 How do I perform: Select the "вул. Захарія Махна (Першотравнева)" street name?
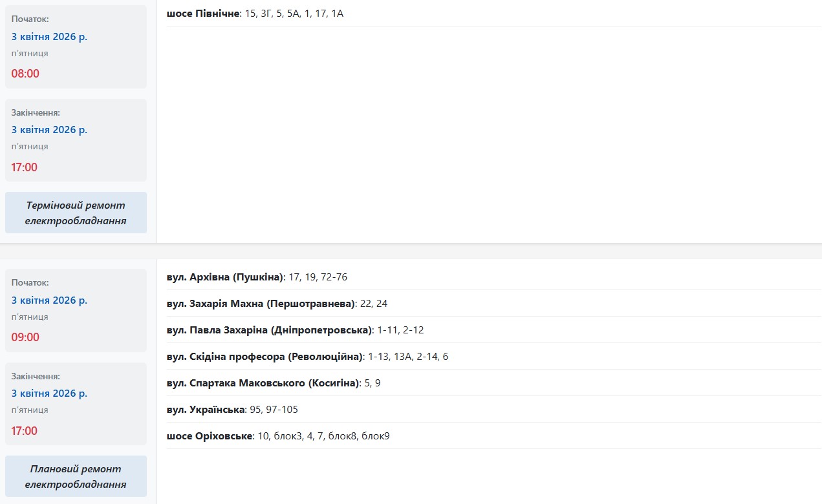[261, 304]
